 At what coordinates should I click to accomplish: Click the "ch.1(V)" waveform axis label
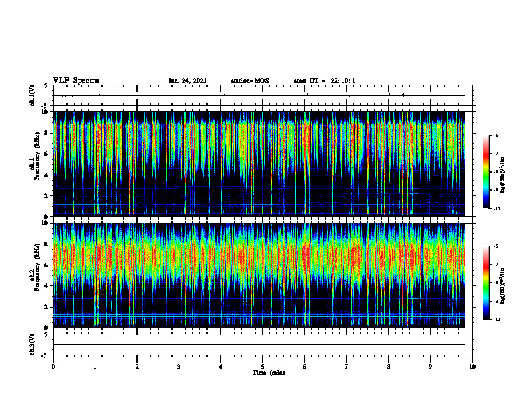(32, 95)
